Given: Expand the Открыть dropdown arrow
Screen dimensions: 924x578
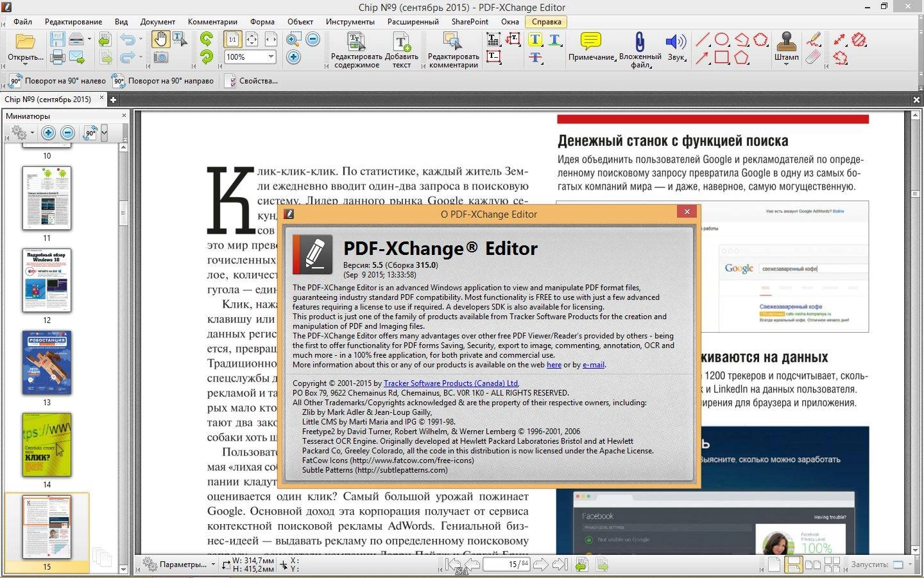Looking at the screenshot, I should pyautogui.click(x=26, y=65).
